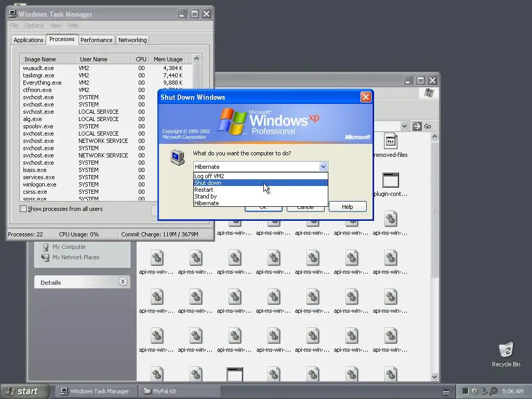The width and height of the screenshot is (532, 399).
Task: Click the Safely Remove Hardware tray icon
Action: 484,391
